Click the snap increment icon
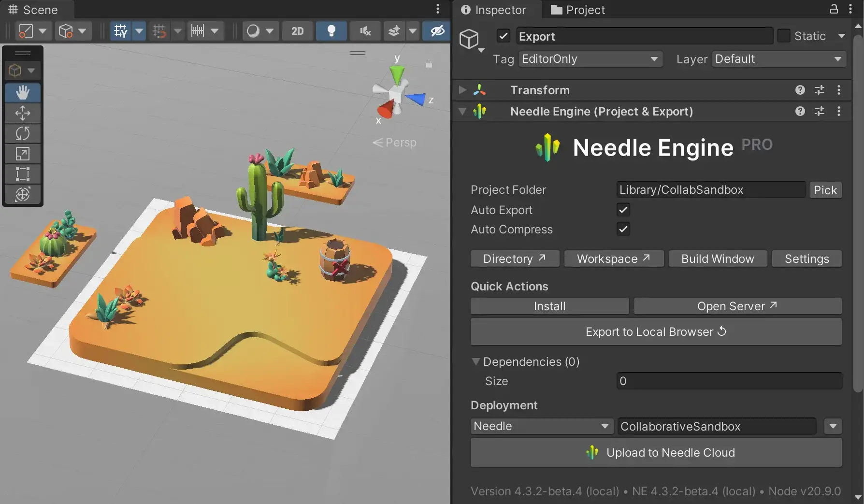The width and height of the screenshot is (864, 504). [x=198, y=31]
